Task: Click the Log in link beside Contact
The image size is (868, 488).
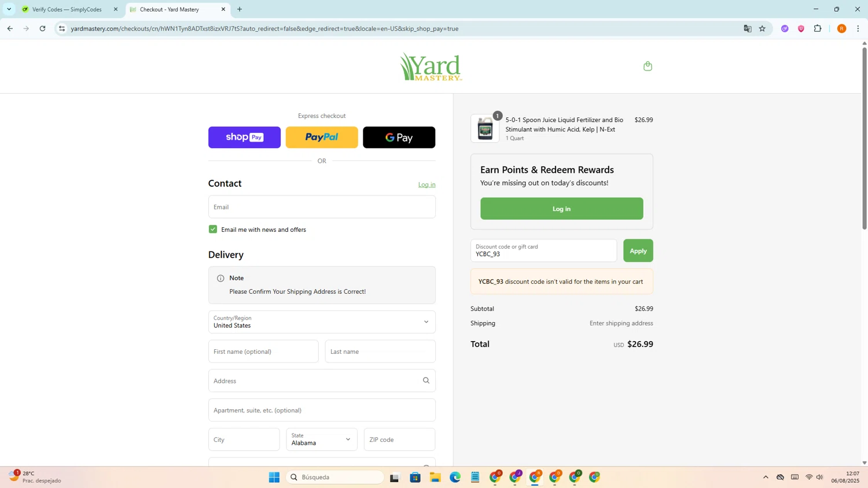Action: click(x=426, y=184)
